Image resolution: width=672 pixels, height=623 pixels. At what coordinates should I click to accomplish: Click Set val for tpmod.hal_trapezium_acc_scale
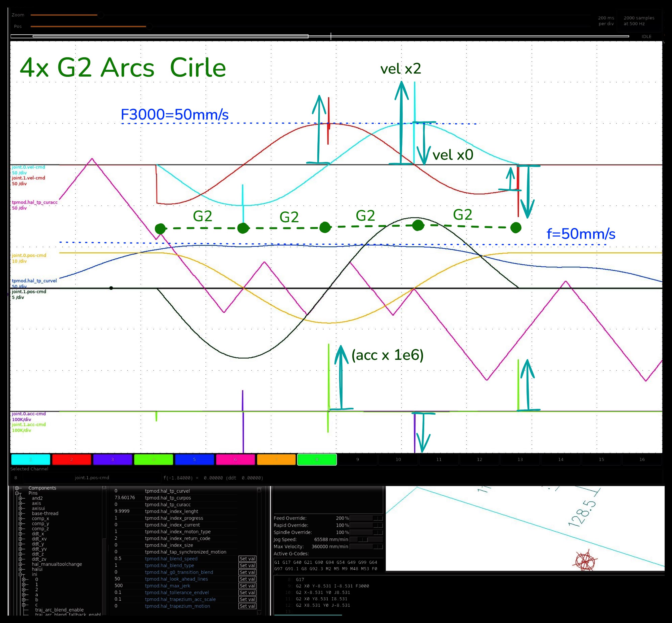(247, 599)
